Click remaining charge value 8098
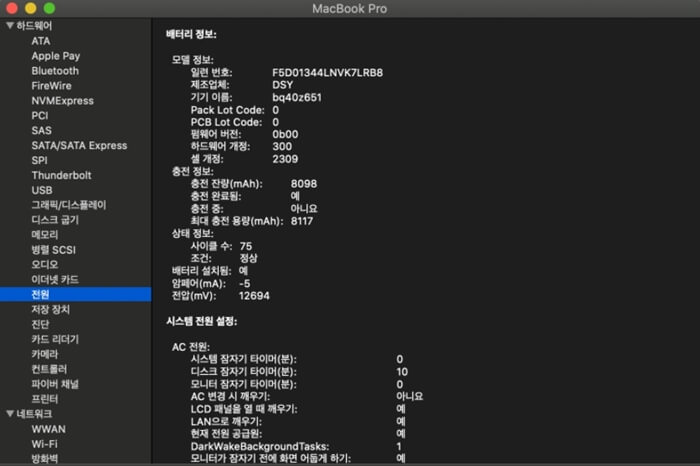Screen dimensions: 700x466 point(304,183)
